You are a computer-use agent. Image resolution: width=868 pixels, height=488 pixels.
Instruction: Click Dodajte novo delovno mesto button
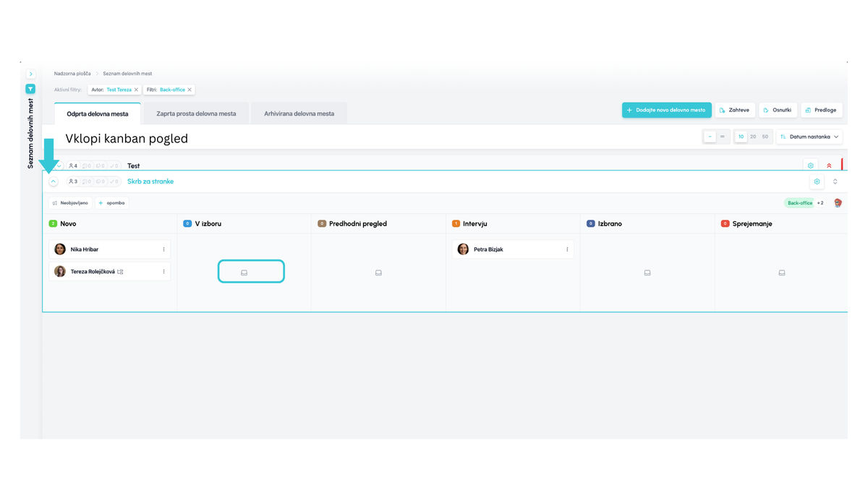click(665, 110)
